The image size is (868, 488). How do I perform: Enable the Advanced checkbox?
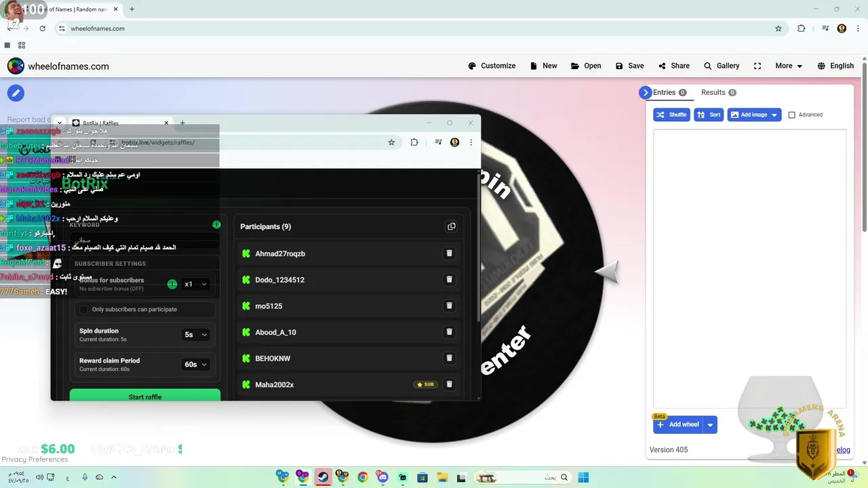coord(791,115)
